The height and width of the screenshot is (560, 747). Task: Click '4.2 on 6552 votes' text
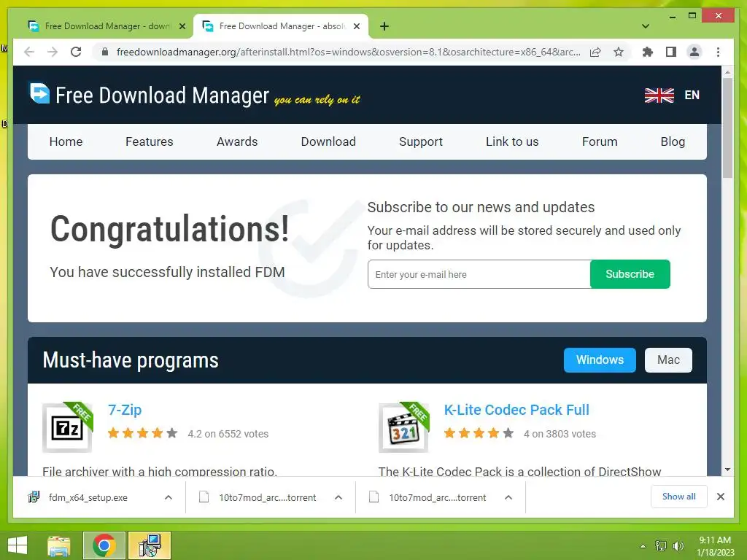coord(228,434)
